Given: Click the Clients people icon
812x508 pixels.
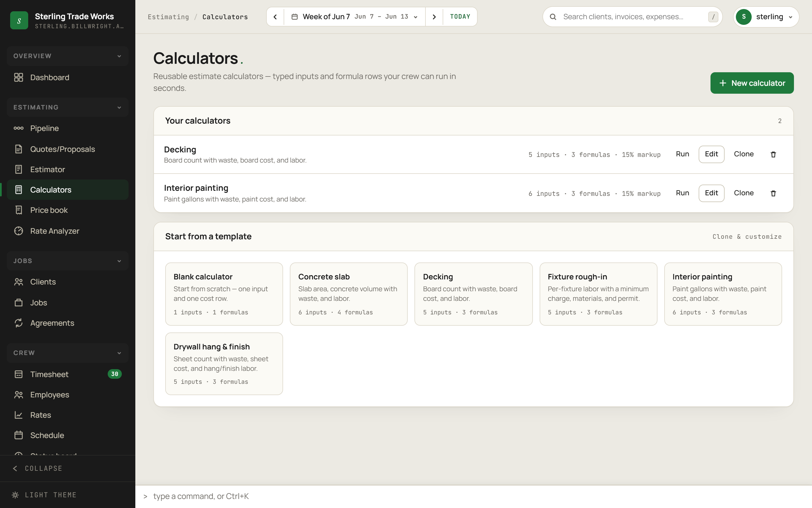Looking at the screenshot, I should click(18, 282).
